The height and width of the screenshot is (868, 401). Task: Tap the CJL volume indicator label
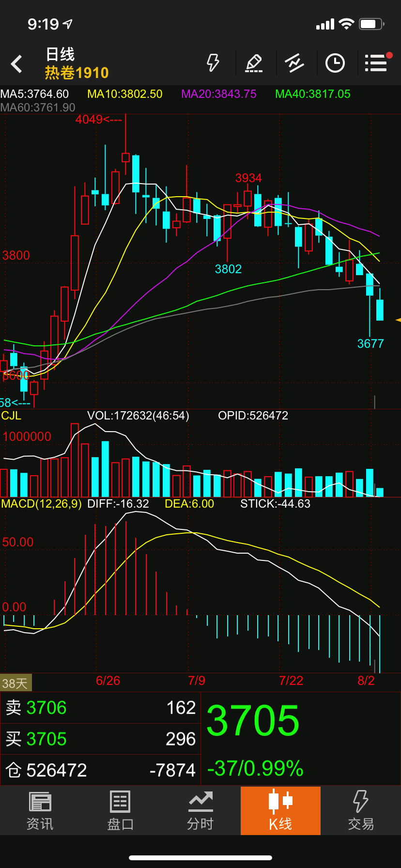[x=11, y=416]
